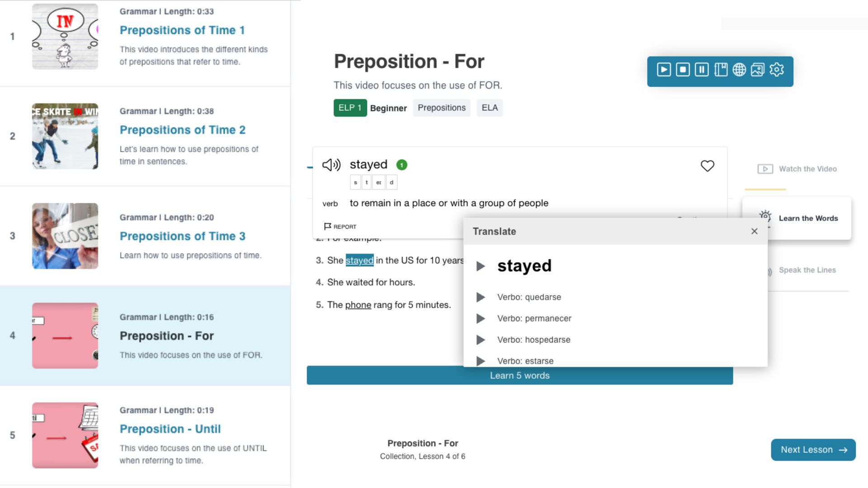Play audio for 'Verbo: quedarse'
This screenshot has height=488, width=868.
[x=481, y=297]
